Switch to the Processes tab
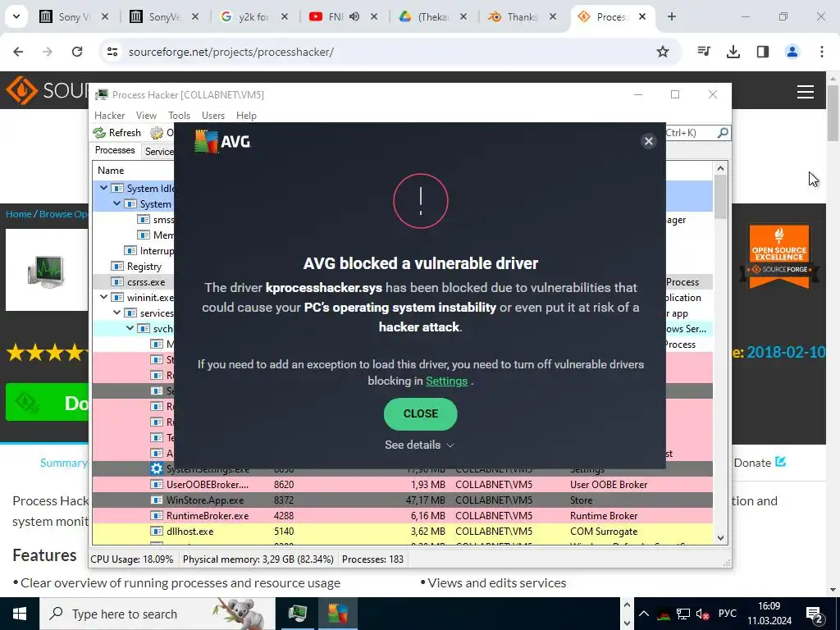Viewport: 840px width, 630px height. (115, 150)
